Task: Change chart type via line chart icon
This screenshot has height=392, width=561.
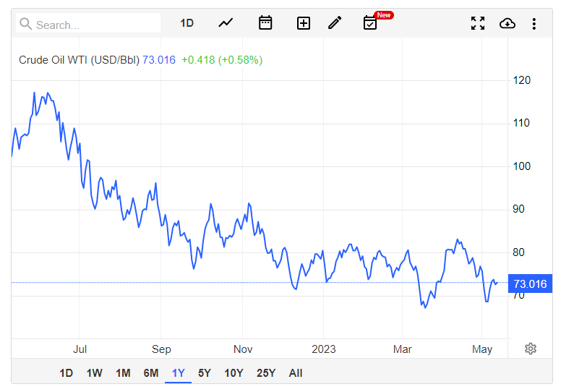Action: (x=226, y=23)
